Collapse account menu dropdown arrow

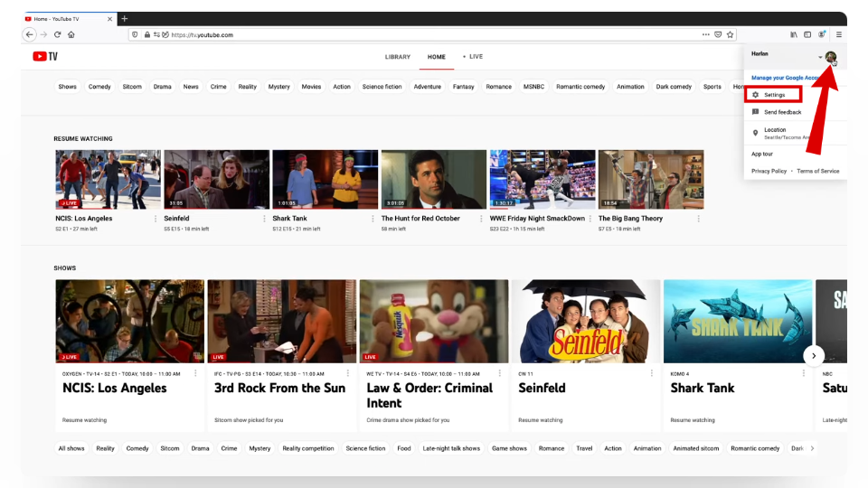point(820,57)
